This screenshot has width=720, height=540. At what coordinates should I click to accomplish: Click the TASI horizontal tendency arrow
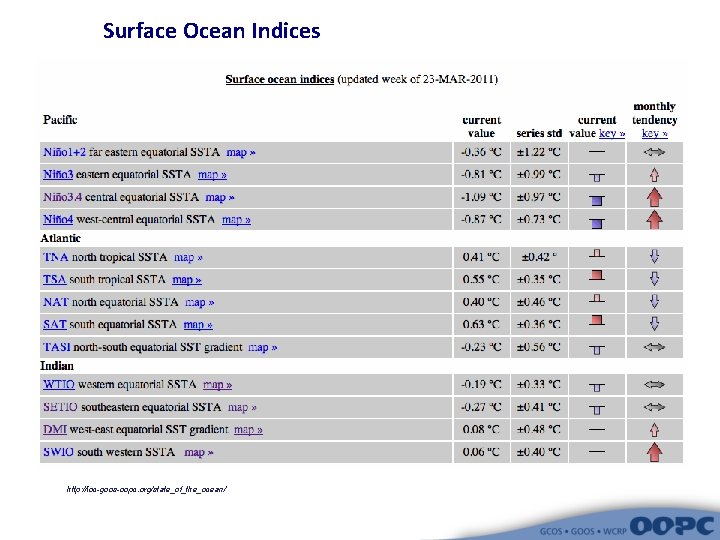[x=654, y=347]
